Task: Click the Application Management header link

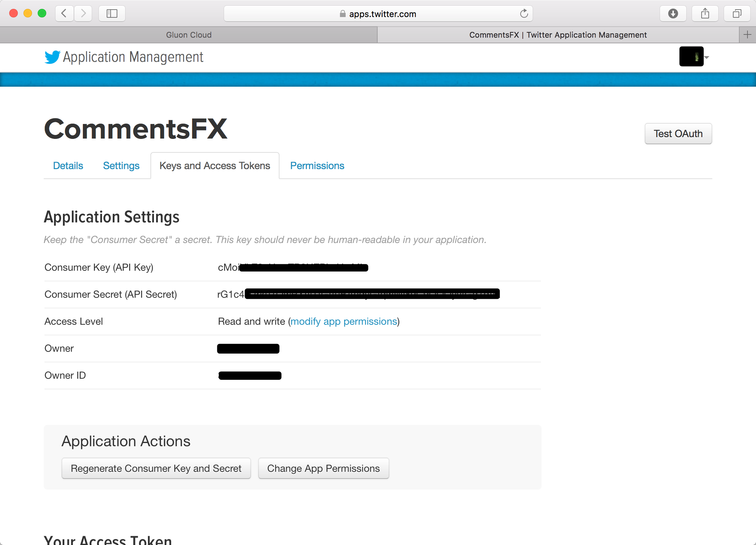Action: (x=133, y=57)
